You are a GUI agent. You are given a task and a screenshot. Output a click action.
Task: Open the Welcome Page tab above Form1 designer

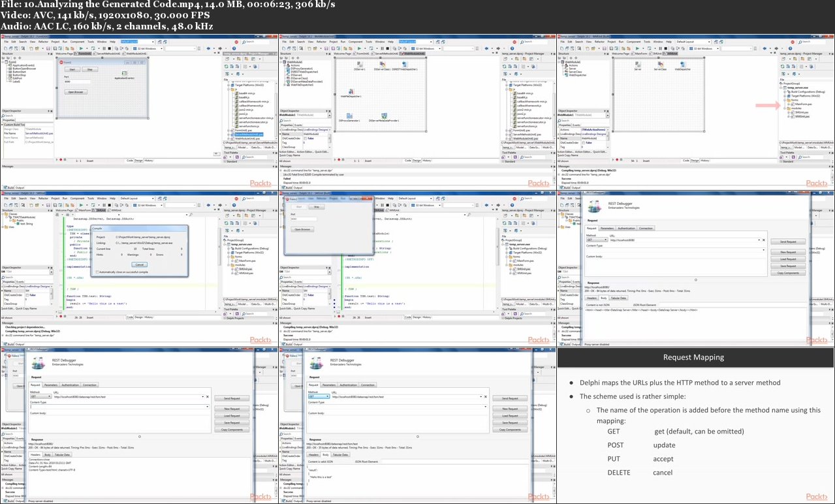[x=64, y=54]
